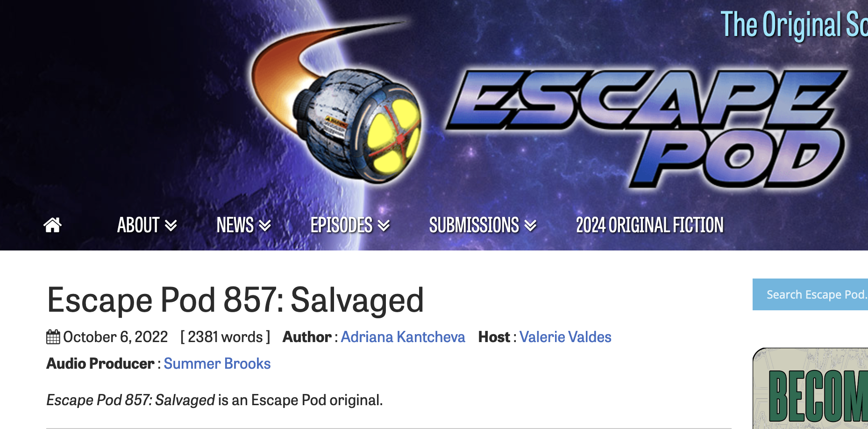Open the About menu item

click(138, 225)
